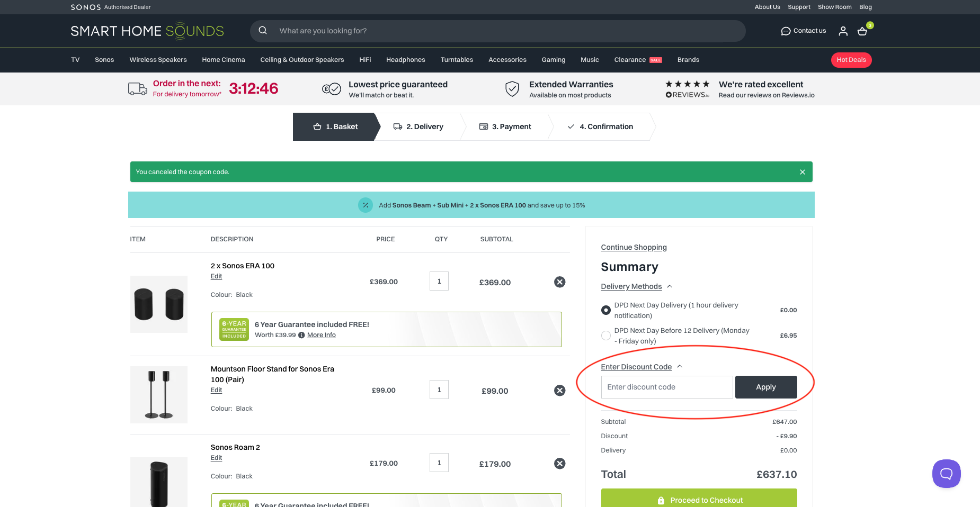The image size is (980, 507).
Task: Click the delivery truck icon in banner
Action: click(x=138, y=88)
